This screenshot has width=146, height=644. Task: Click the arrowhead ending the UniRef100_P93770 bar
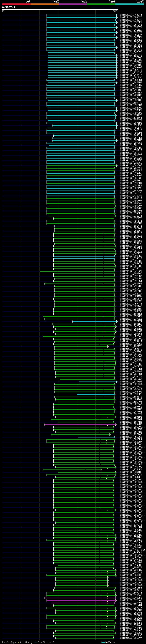(108, 347)
